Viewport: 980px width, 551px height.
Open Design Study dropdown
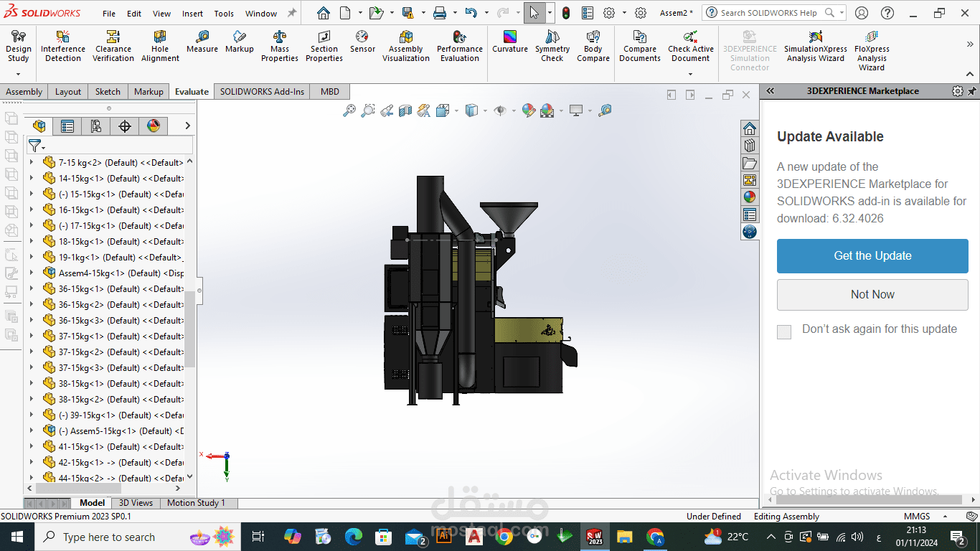(x=18, y=73)
